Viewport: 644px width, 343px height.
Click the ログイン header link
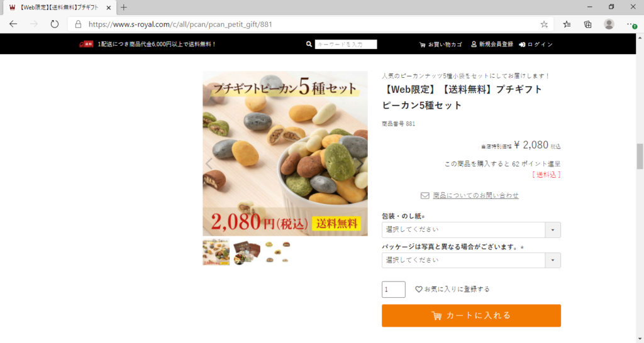(x=536, y=45)
